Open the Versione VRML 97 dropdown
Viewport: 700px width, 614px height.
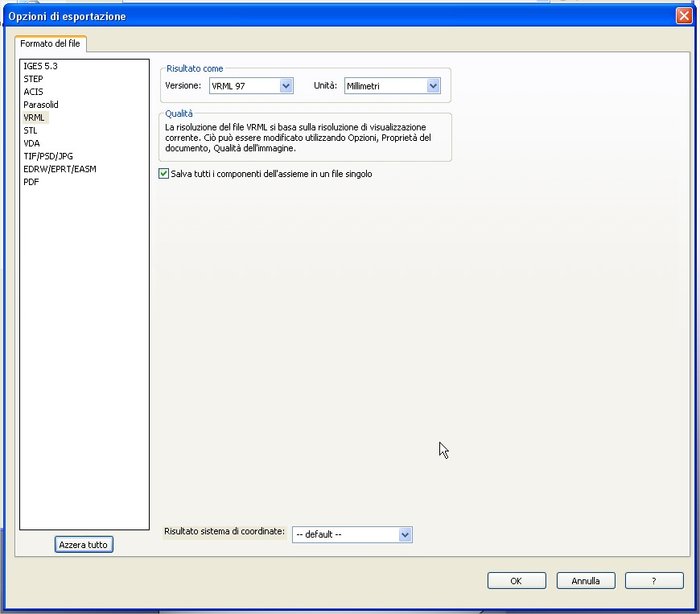point(251,86)
